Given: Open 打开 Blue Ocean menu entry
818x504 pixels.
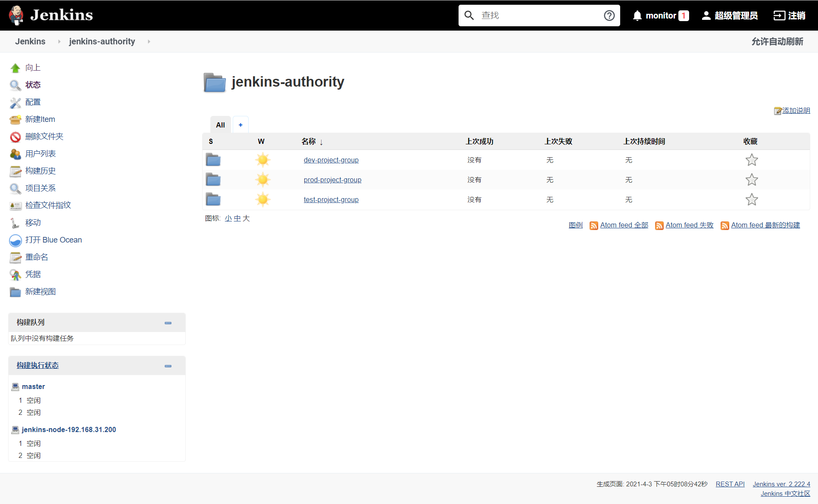Looking at the screenshot, I should coord(53,240).
